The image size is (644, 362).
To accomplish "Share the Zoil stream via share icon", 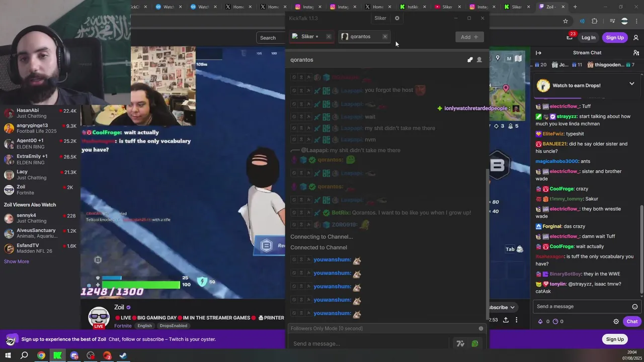I will coord(506,320).
